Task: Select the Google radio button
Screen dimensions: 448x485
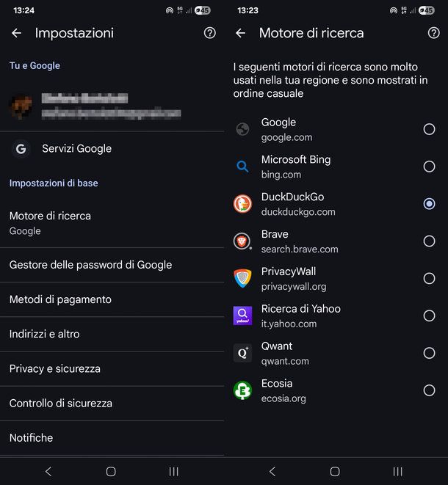Action: coord(429,129)
